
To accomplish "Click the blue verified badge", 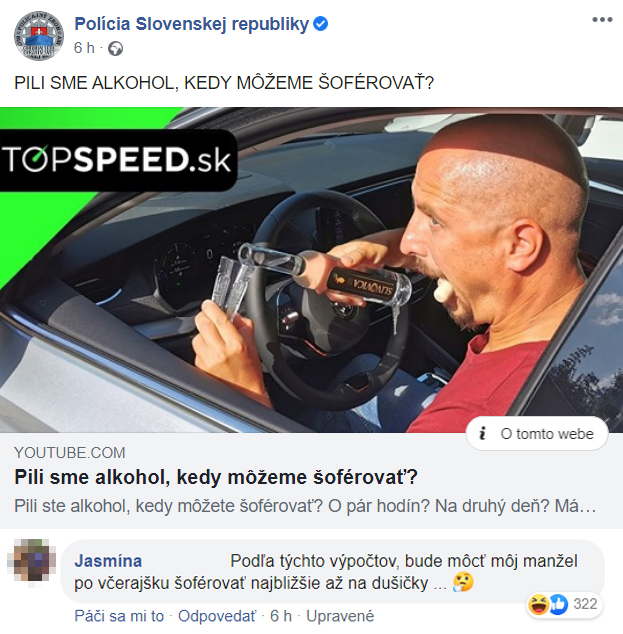I will pyautogui.click(x=321, y=24).
